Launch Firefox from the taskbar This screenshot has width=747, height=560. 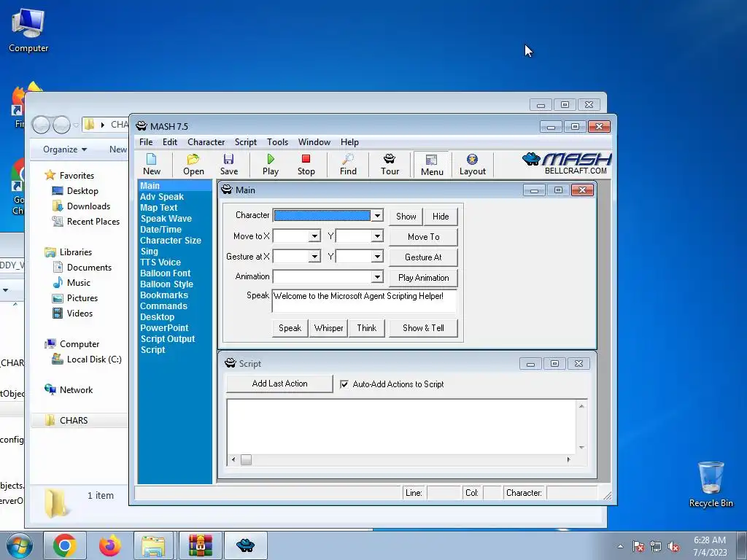[110, 545]
